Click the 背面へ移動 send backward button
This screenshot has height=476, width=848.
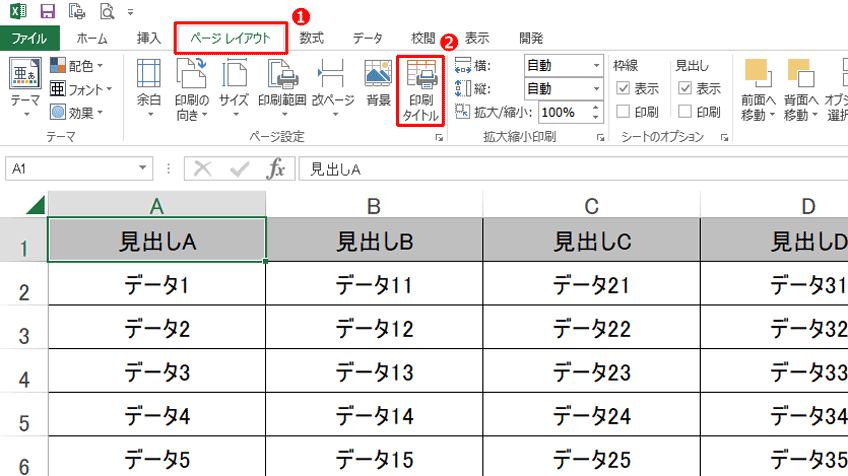pos(801,89)
